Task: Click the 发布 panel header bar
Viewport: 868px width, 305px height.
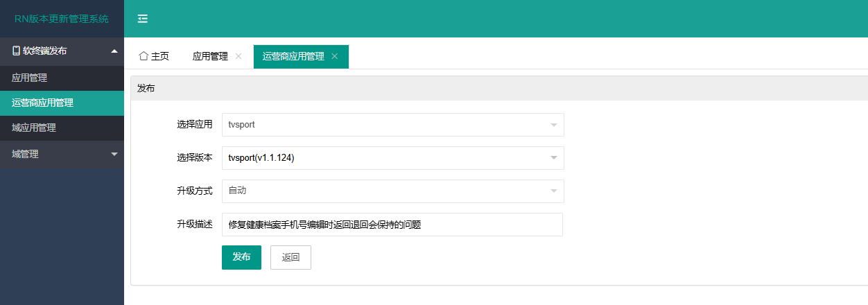Action: tap(485, 88)
